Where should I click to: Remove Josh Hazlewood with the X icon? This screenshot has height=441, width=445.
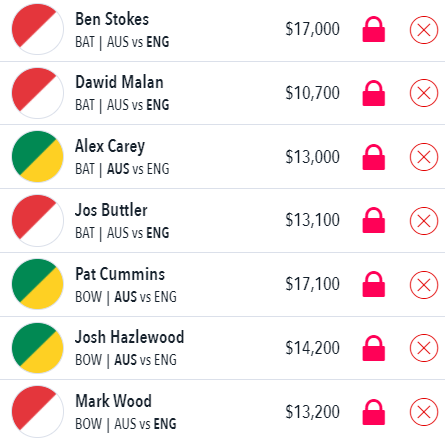(424, 348)
